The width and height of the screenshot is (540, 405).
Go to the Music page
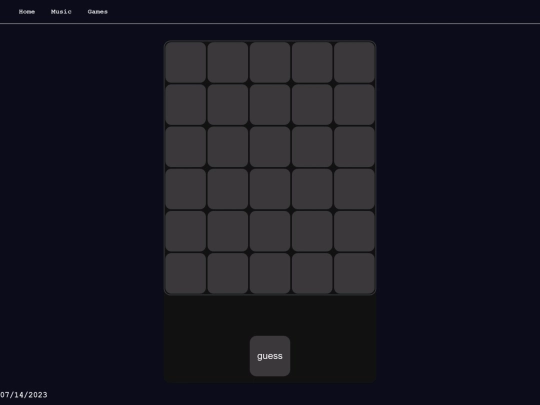click(x=61, y=12)
